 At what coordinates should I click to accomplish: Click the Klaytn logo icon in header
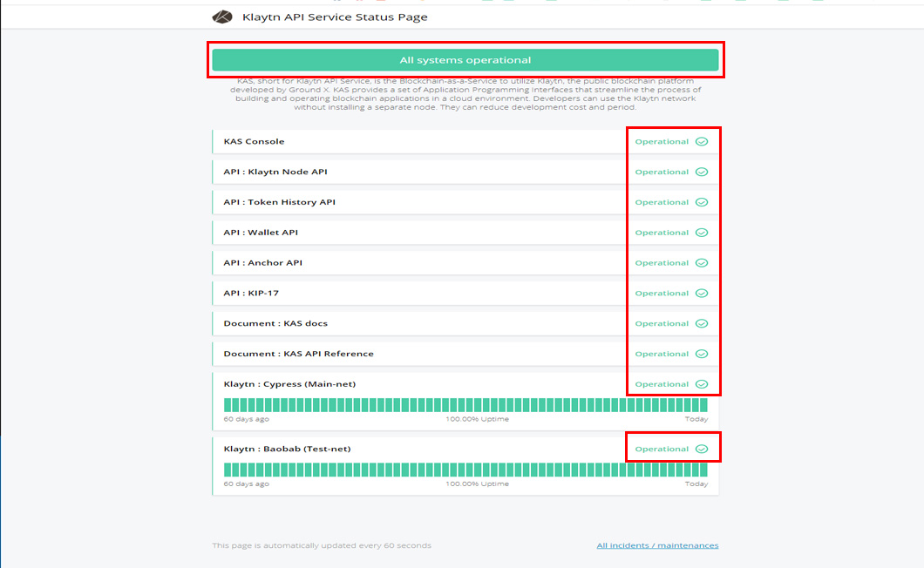point(222,17)
